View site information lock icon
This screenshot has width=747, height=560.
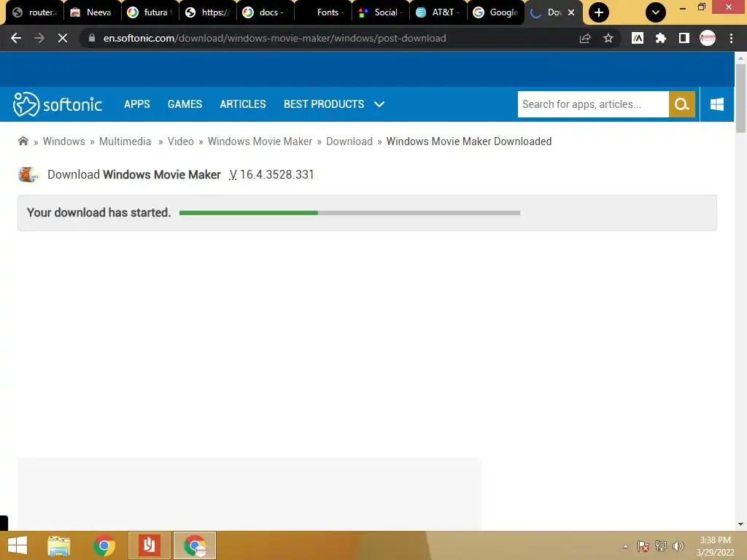[92, 38]
